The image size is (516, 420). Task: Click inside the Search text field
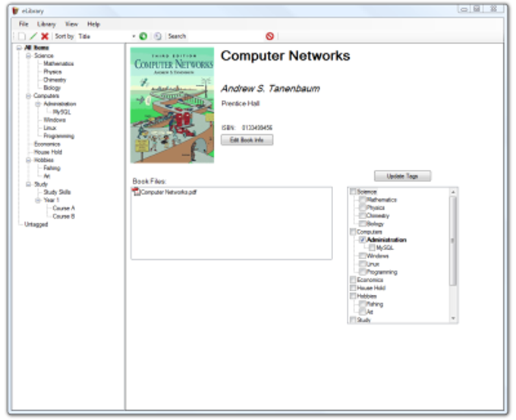pos(226,36)
